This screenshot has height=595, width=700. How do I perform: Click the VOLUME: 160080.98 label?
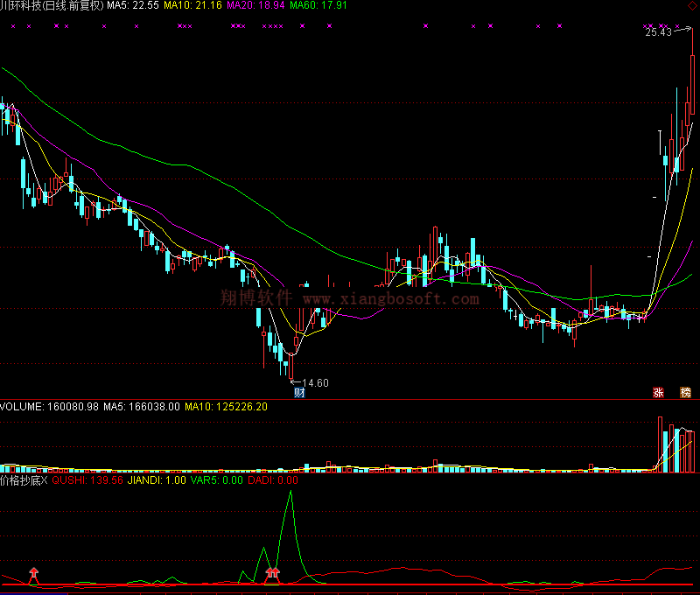pyautogui.click(x=49, y=407)
